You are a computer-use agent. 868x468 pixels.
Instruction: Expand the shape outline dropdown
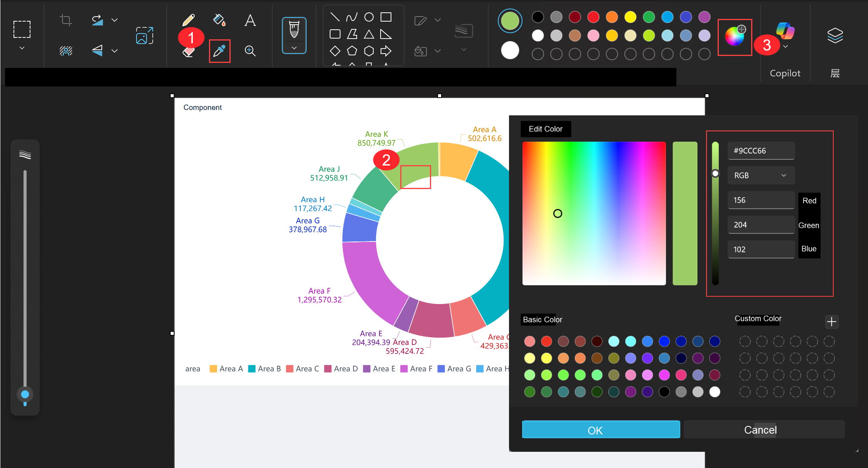(438, 20)
